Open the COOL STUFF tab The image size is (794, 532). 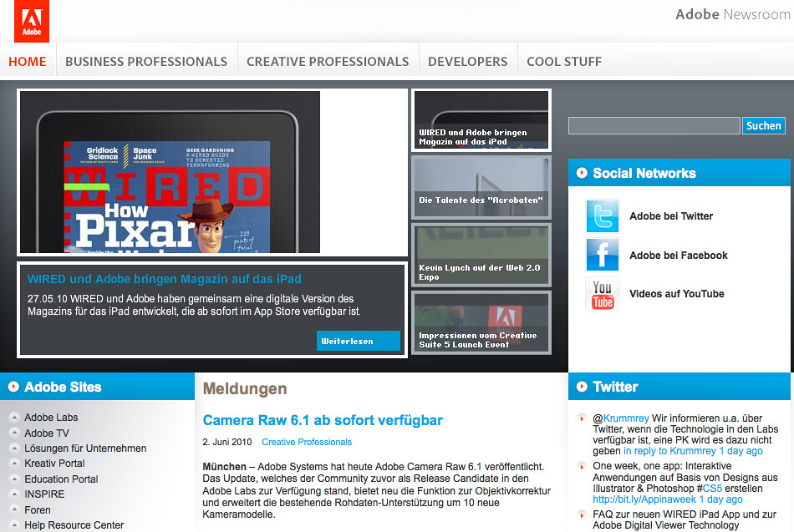pyautogui.click(x=564, y=61)
